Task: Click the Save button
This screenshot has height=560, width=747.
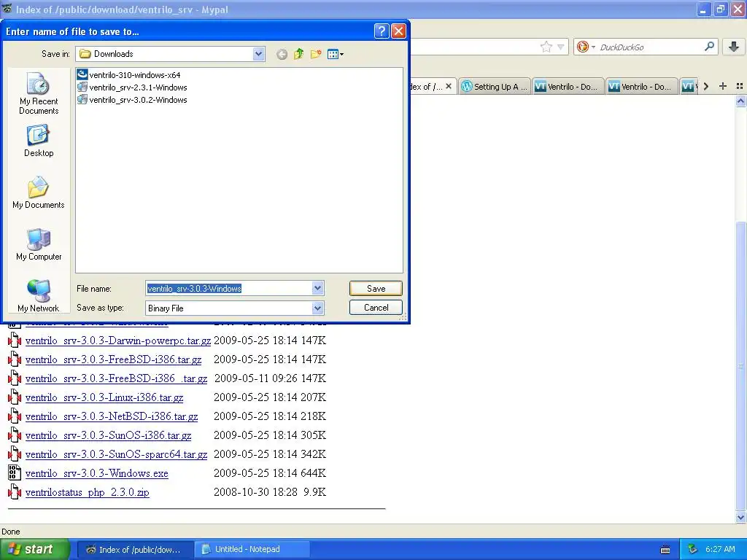Action: 376,288
